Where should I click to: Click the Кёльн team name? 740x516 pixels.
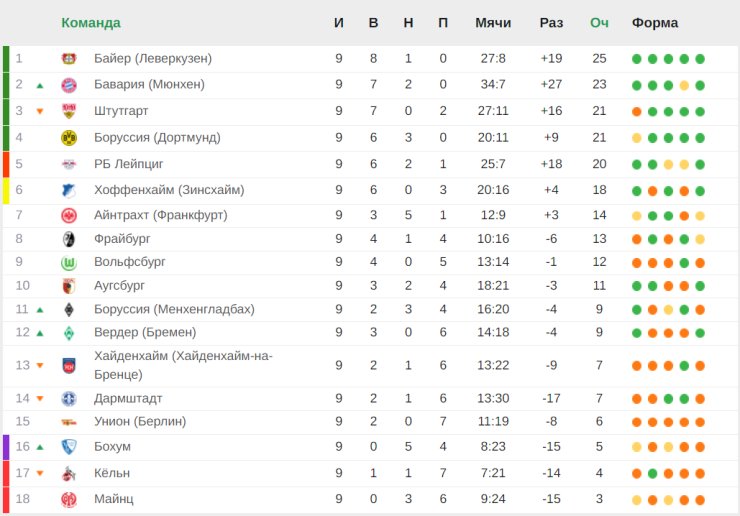click(112, 473)
